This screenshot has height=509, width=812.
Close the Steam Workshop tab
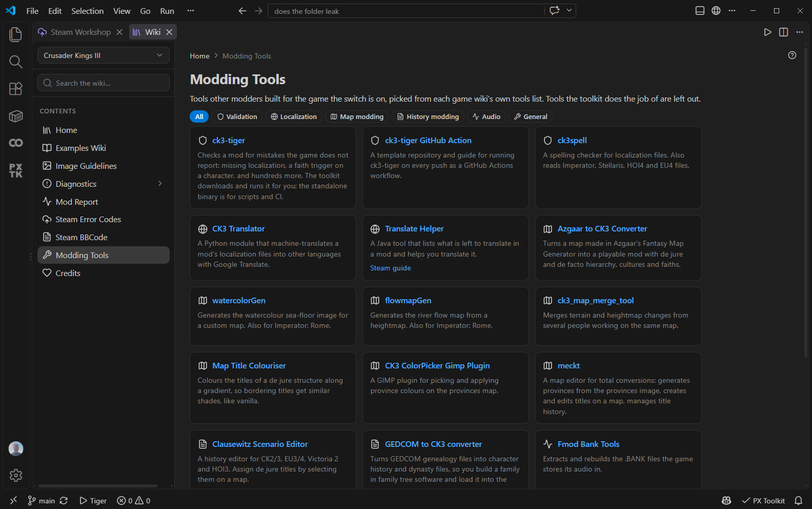(x=119, y=32)
